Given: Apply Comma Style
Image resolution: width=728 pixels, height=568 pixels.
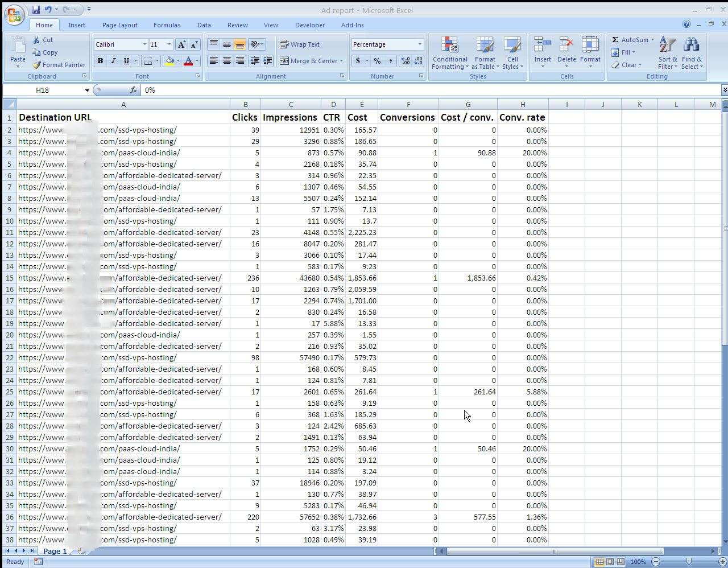Looking at the screenshot, I should click(x=390, y=61).
